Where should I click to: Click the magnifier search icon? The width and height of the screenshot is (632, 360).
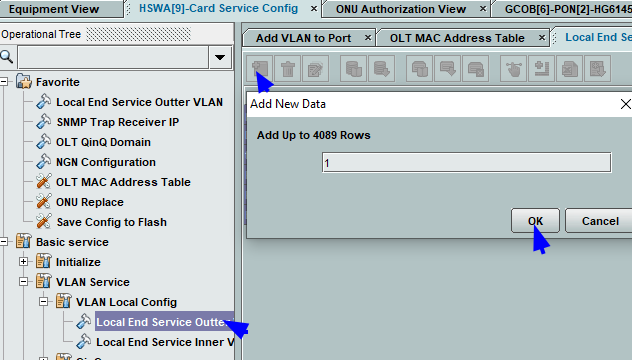click(x=7, y=57)
